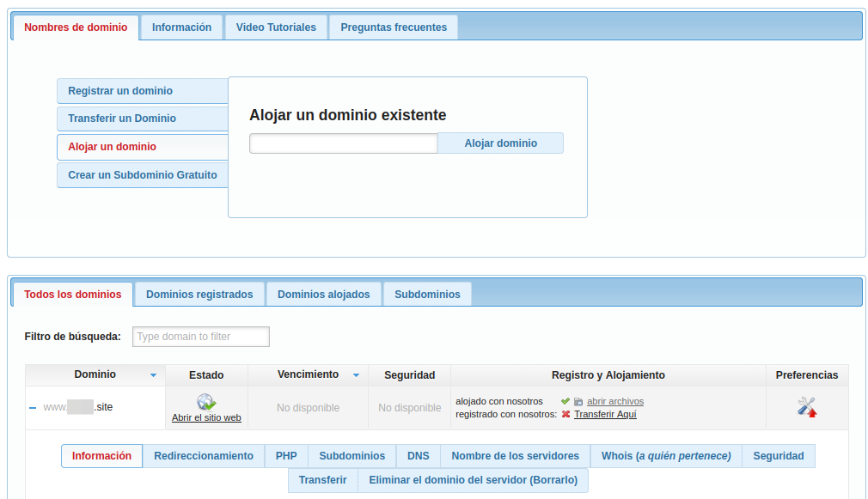
Task: Focus the Filtro de búsqueda input field
Action: point(201,337)
